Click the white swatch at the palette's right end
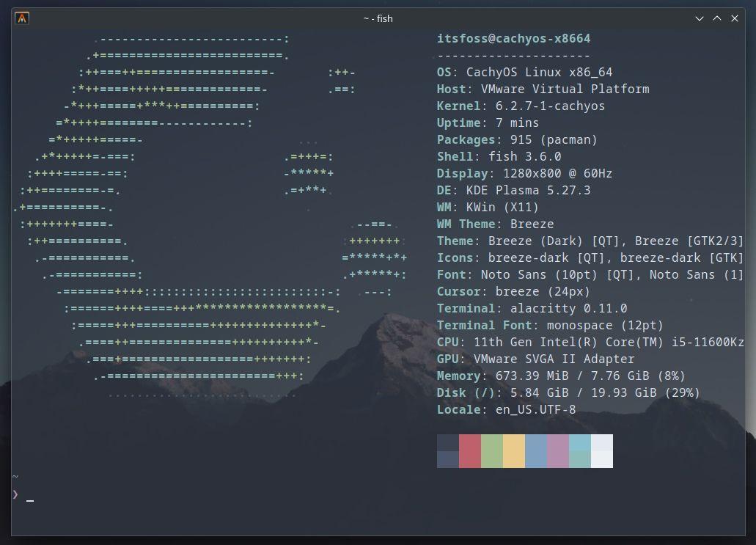 (x=601, y=450)
